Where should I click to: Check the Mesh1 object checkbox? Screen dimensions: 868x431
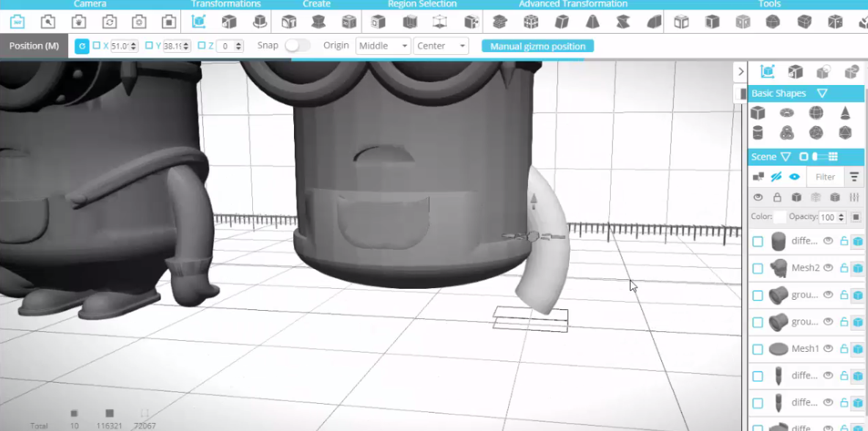coord(758,349)
